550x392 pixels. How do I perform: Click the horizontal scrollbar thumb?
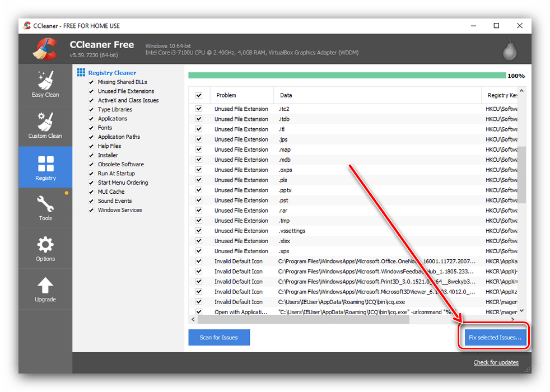point(304,319)
